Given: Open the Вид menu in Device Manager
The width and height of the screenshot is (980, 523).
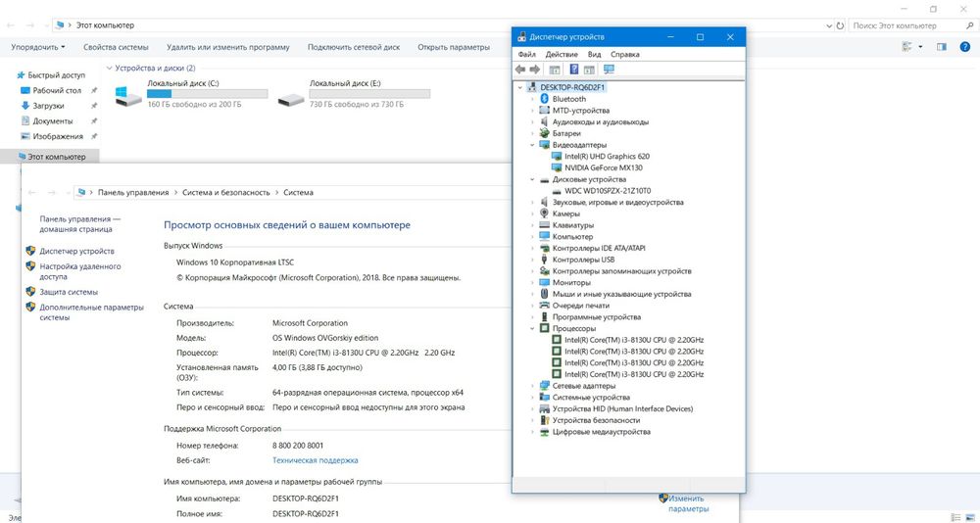Looking at the screenshot, I should coord(595,55).
